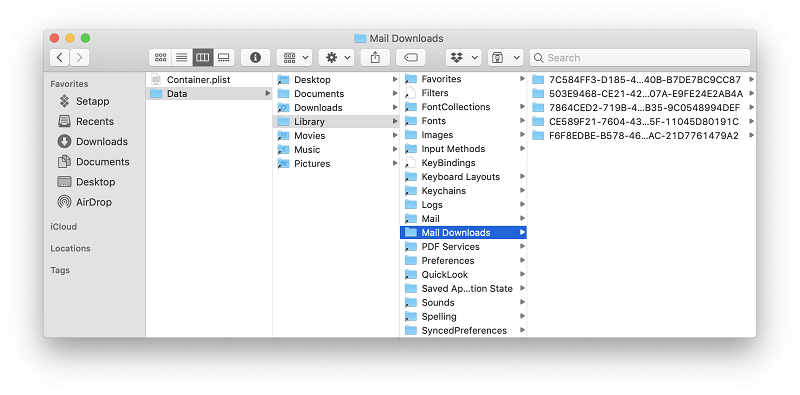Open folder 7C584FF3-D185-4...40B-B7DE7BC9CC87
This screenshot has height=395, width=800.
[x=642, y=80]
